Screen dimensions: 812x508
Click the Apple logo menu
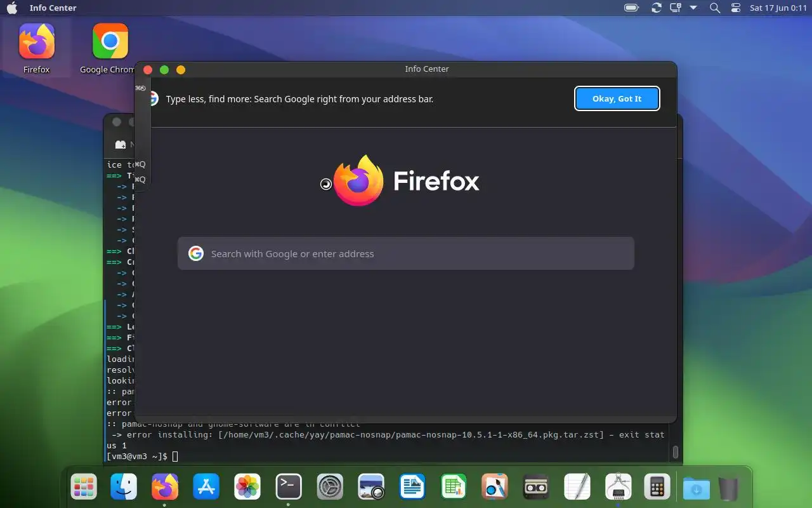[12, 8]
